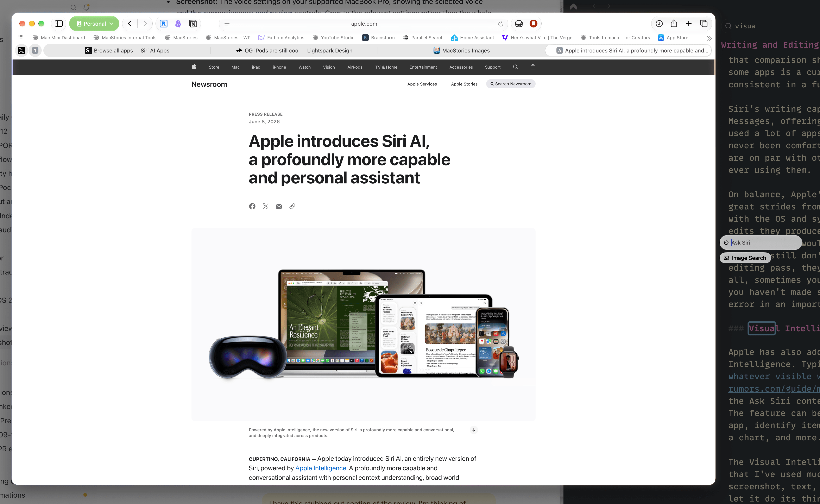Click the magnifier icon in the background window
This screenshot has height=504, width=820.
(x=73, y=7)
